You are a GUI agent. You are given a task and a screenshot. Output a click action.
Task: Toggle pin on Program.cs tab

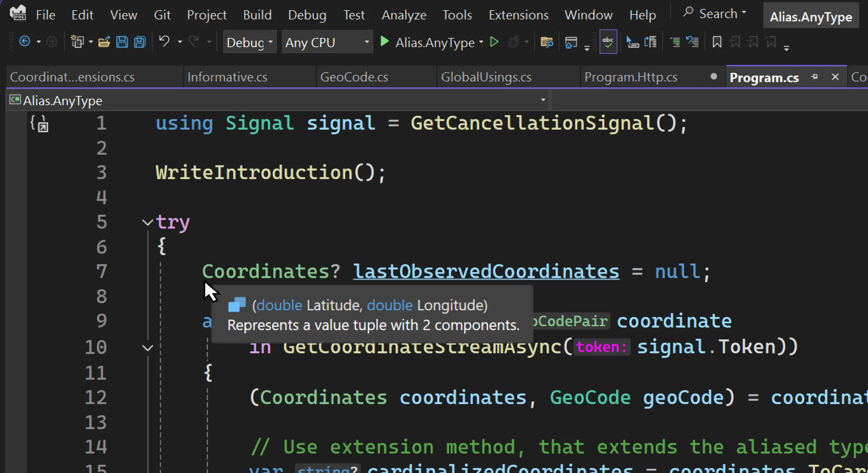click(x=815, y=77)
